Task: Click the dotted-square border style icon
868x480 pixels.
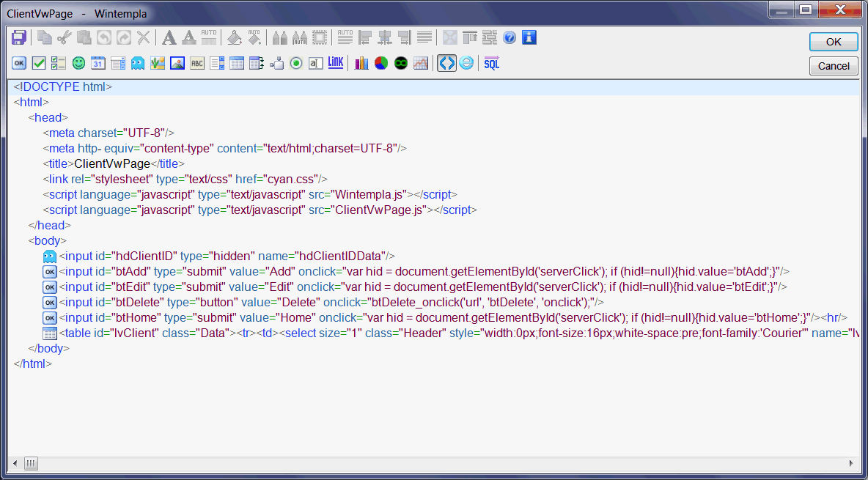Action: pos(320,37)
